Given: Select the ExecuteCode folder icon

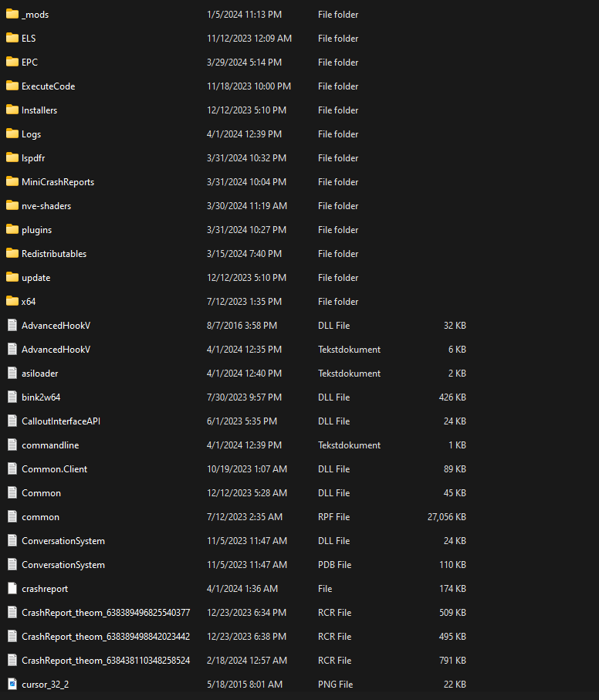Looking at the screenshot, I should point(12,86).
